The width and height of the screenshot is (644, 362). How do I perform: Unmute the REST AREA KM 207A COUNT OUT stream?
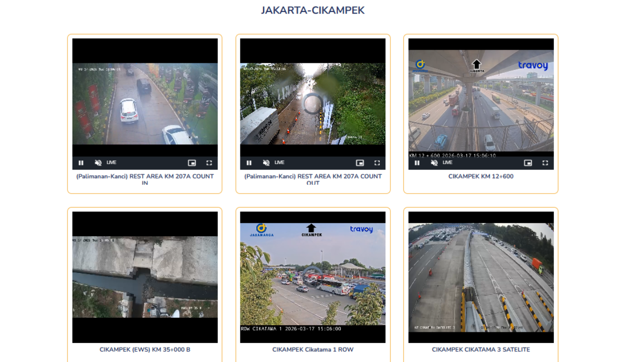tap(266, 162)
